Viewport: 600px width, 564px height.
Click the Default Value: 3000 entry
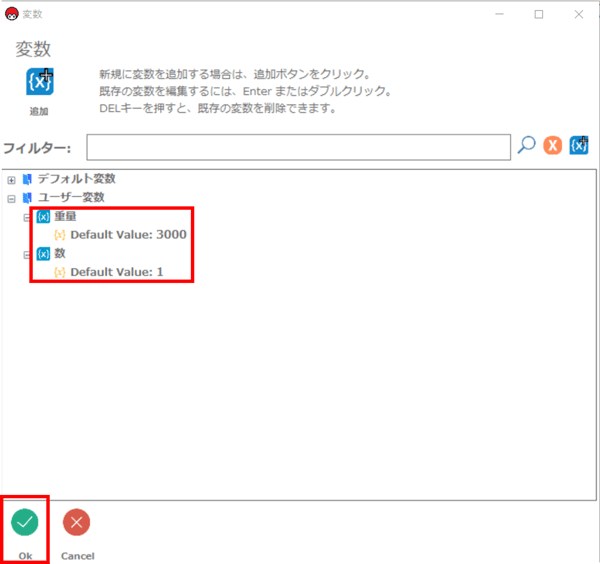[x=129, y=235]
